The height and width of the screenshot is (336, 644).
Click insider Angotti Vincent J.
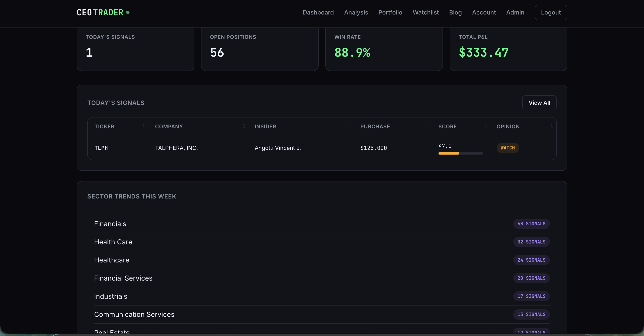click(277, 148)
